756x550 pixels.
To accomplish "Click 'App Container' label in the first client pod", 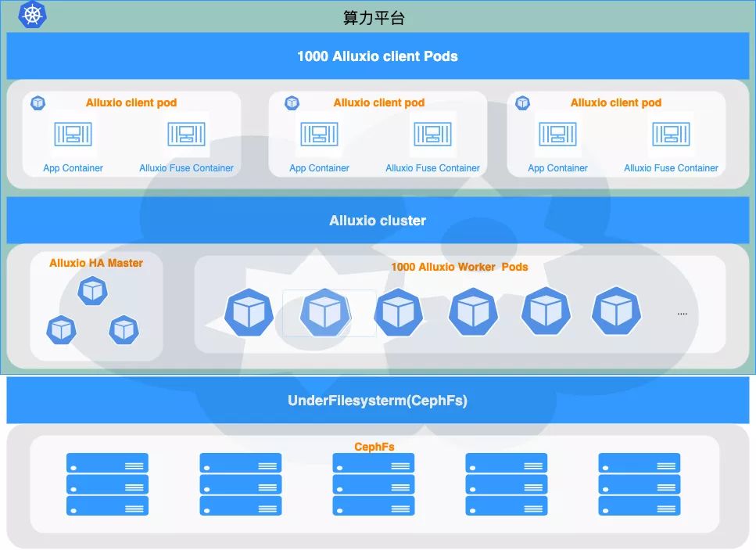I will click(73, 168).
